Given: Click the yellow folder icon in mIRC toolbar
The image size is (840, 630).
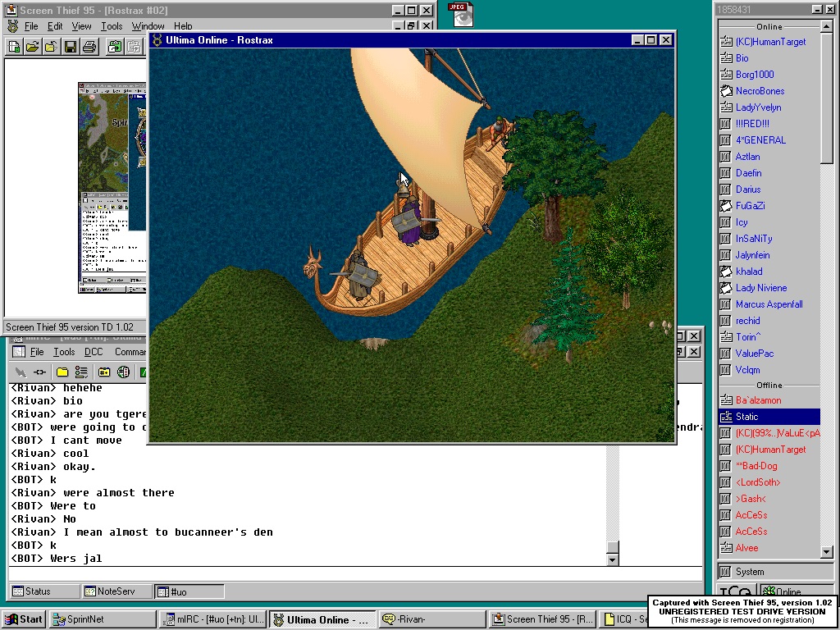Looking at the screenshot, I should point(62,372).
